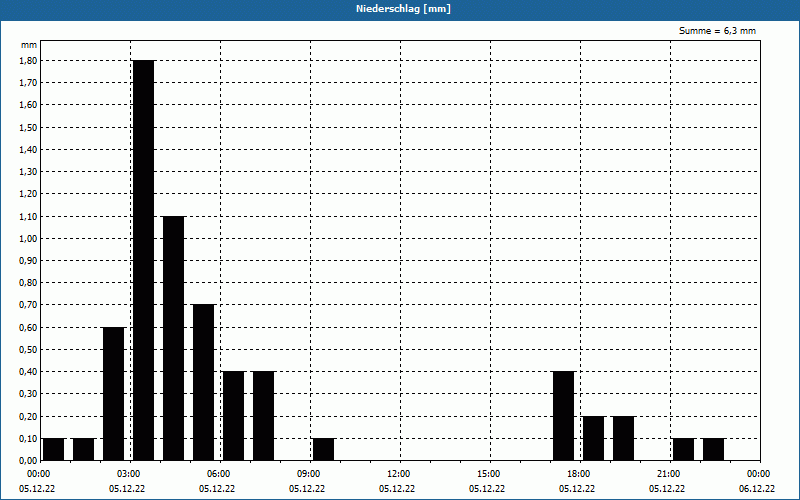Select the 0,20 y-axis label
The width and height of the screenshot is (800, 500).
point(28,416)
